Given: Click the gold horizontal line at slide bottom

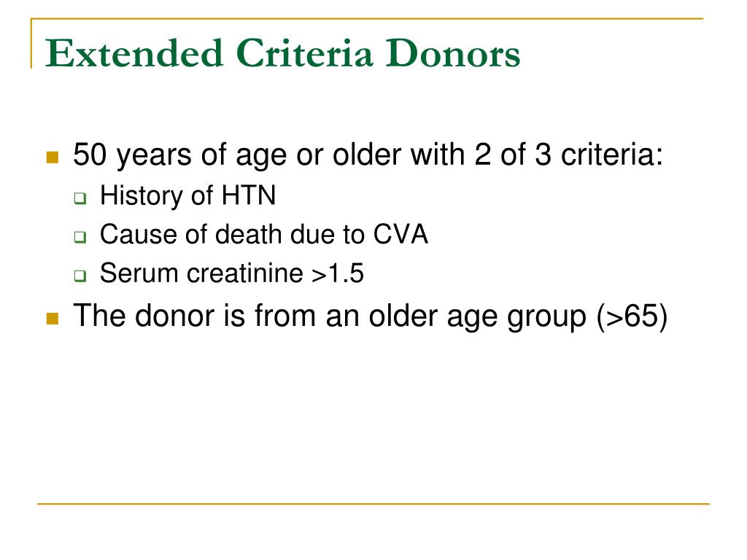Looking at the screenshot, I should 373,503.
